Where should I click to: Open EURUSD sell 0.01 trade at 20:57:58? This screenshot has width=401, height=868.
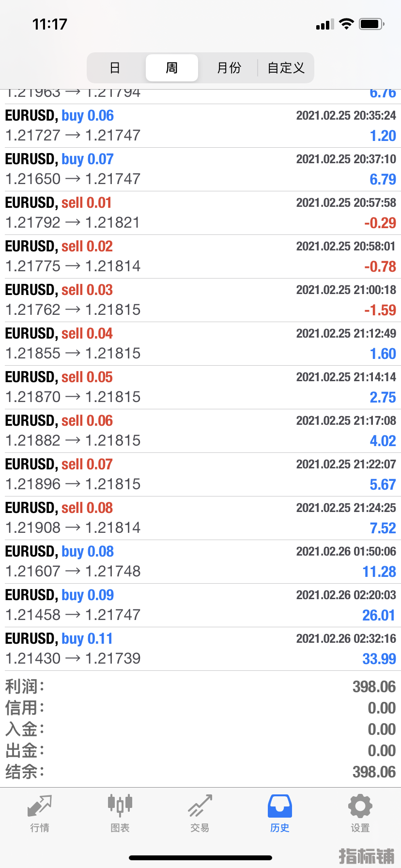click(200, 213)
